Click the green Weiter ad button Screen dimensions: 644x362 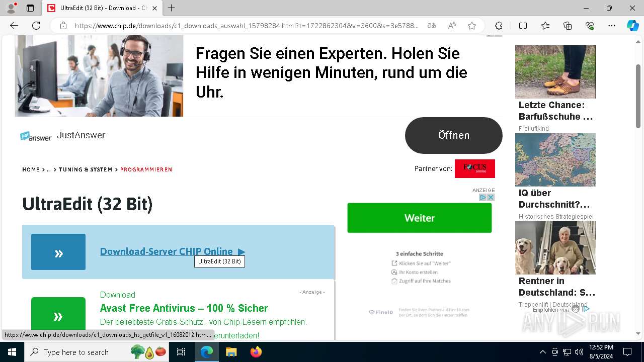[x=420, y=218]
